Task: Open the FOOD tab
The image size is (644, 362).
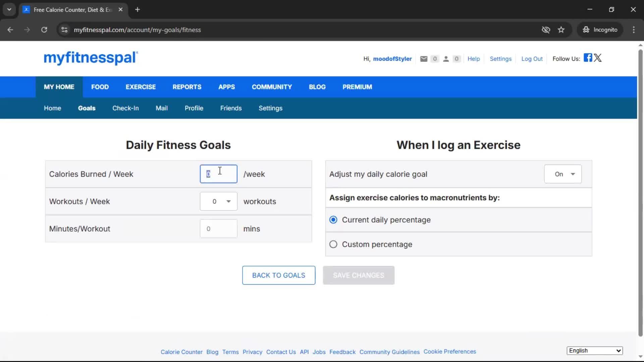Action: [100, 87]
